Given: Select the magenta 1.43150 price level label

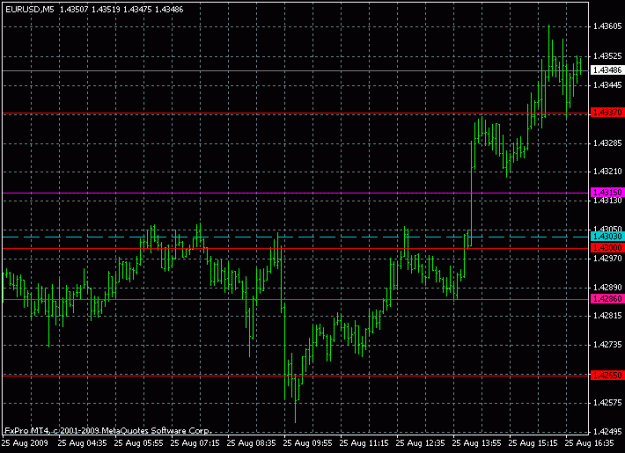Looking at the screenshot, I should 607,192.
